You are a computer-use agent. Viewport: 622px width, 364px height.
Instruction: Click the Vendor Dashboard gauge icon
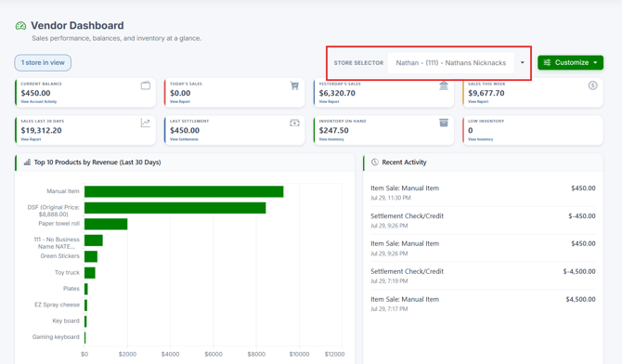[x=20, y=26]
